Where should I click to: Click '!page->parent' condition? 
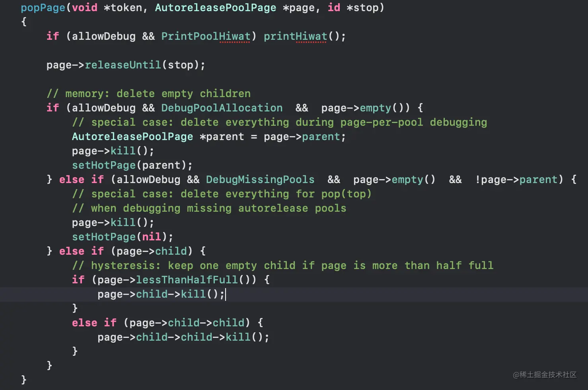(517, 179)
